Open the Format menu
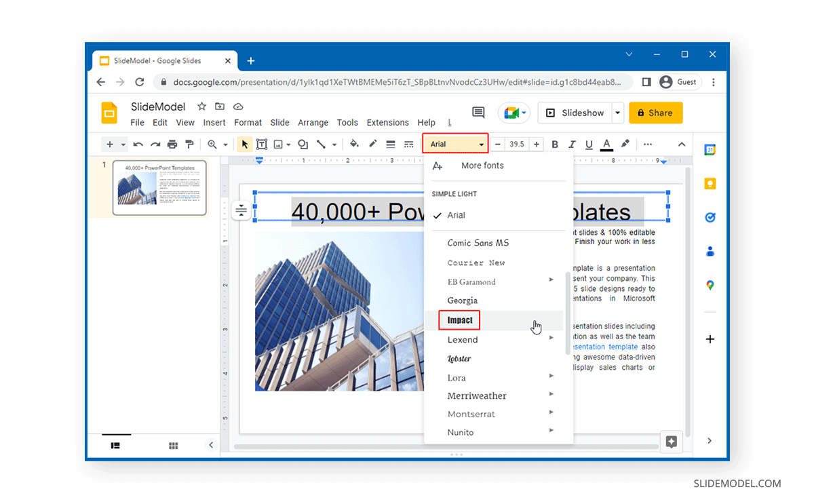The height and width of the screenshot is (504, 814). [248, 123]
